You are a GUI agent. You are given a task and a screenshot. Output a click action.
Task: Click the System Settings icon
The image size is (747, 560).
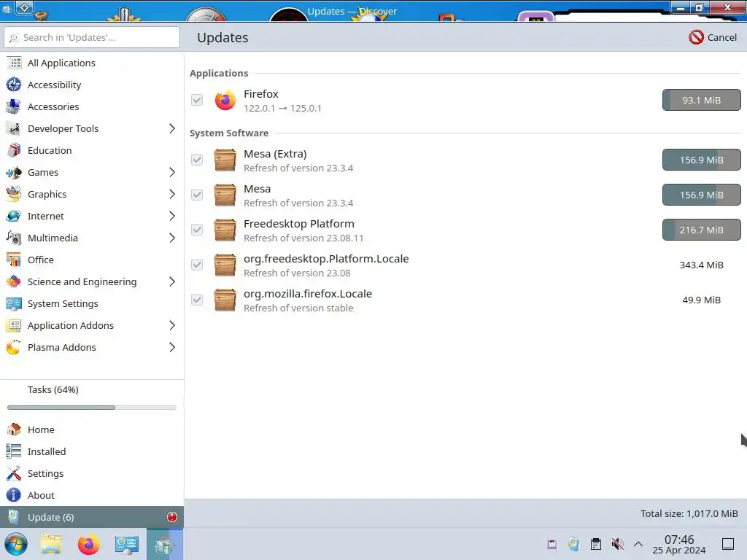[x=14, y=303]
